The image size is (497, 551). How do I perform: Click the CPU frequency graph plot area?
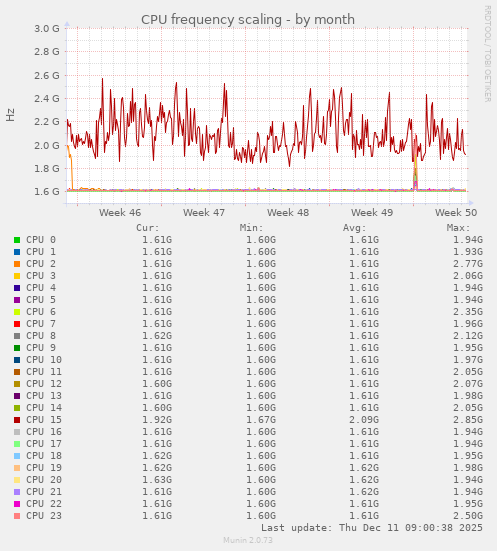(267, 116)
